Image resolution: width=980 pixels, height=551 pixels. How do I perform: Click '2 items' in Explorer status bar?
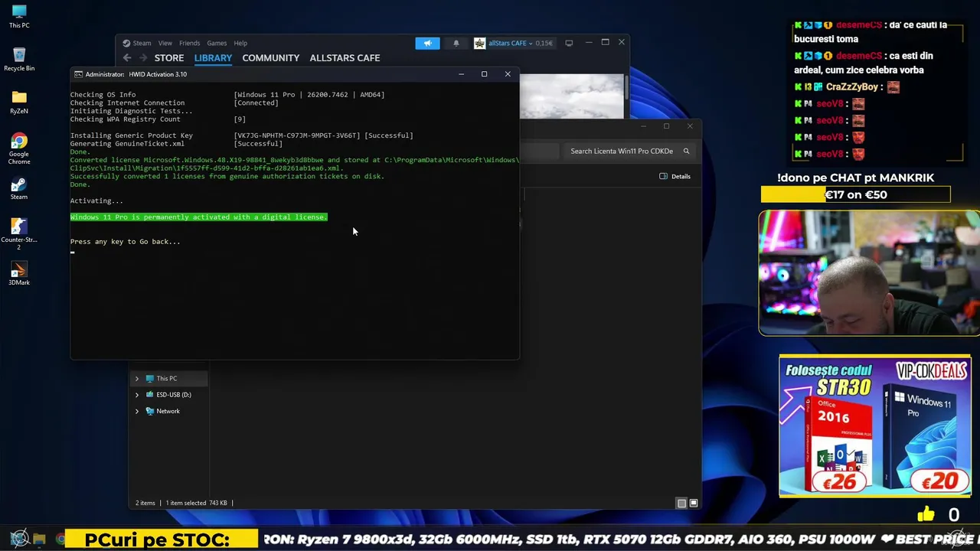[x=145, y=503]
